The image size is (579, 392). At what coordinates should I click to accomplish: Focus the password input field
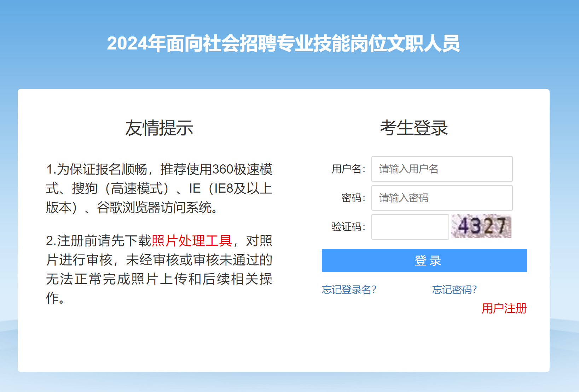tap(442, 198)
